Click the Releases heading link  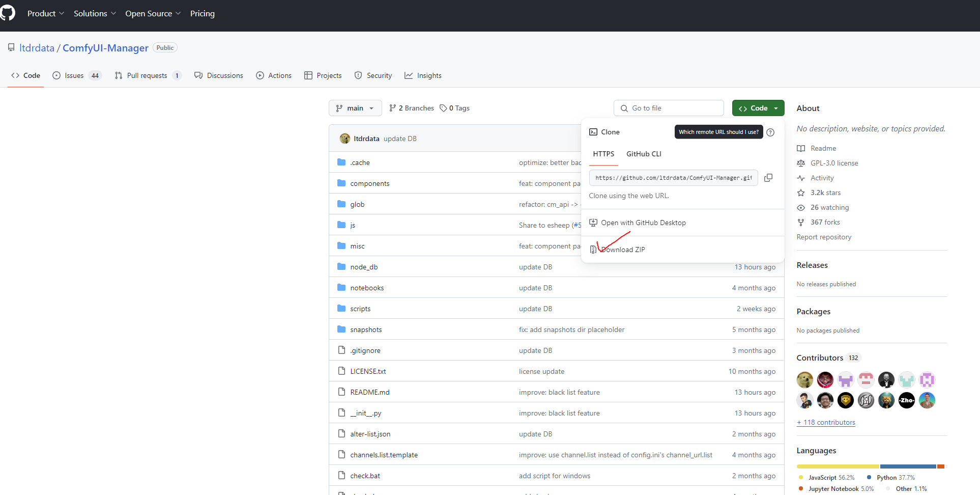tap(812, 265)
